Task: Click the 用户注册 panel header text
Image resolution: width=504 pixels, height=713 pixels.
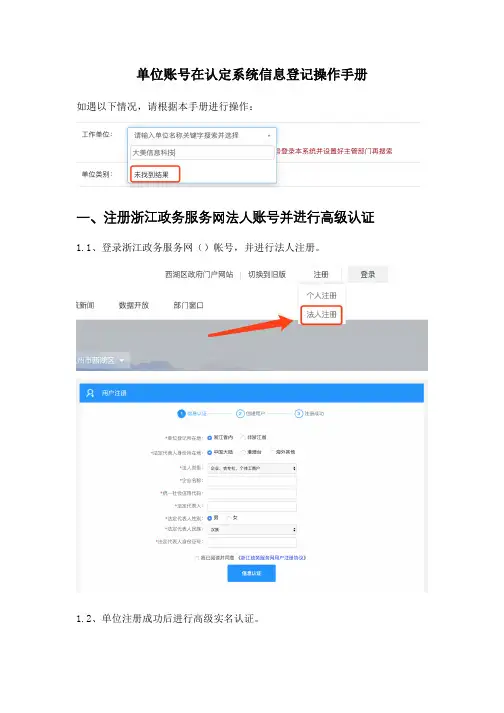Action: pyautogui.click(x=114, y=393)
